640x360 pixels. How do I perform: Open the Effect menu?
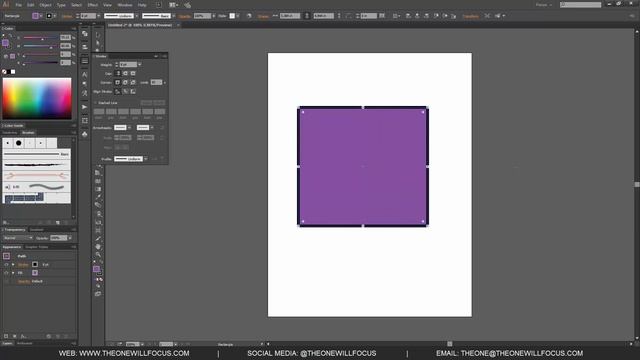coord(93,5)
